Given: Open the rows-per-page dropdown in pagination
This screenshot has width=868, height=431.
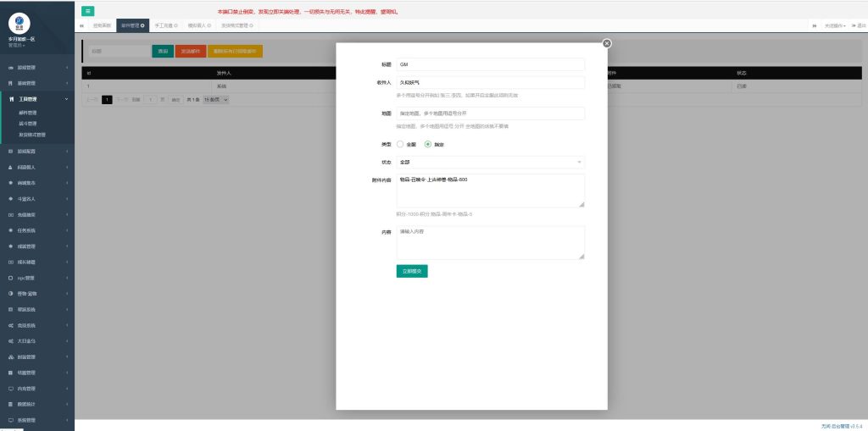Looking at the screenshot, I should click(217, 99).
